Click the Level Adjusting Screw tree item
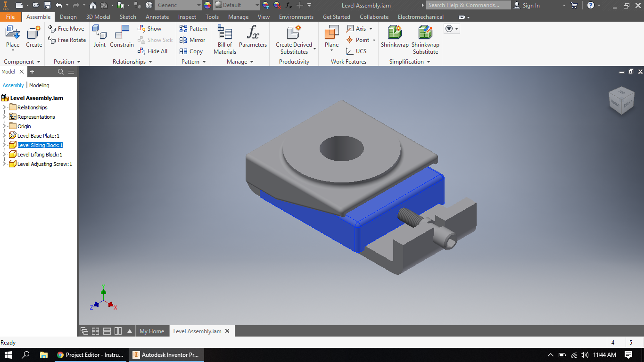Viewport: 644px width, 362px height. coord(42,164)
